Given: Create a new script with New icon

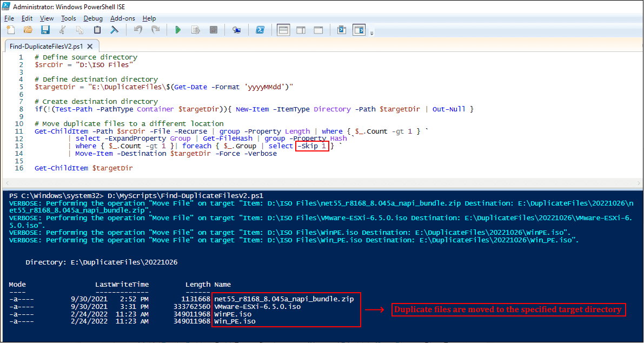Looking at the screenshot, I should tap(11, 30).
